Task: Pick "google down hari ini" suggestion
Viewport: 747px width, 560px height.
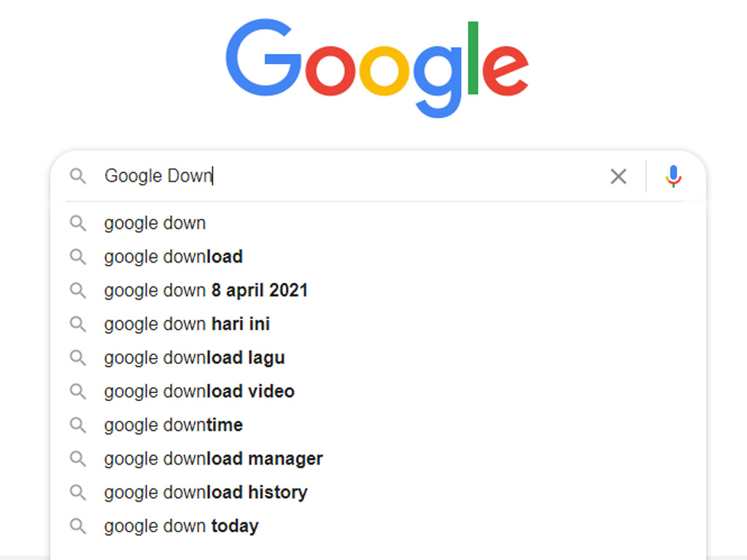Action: pos(187,324)
